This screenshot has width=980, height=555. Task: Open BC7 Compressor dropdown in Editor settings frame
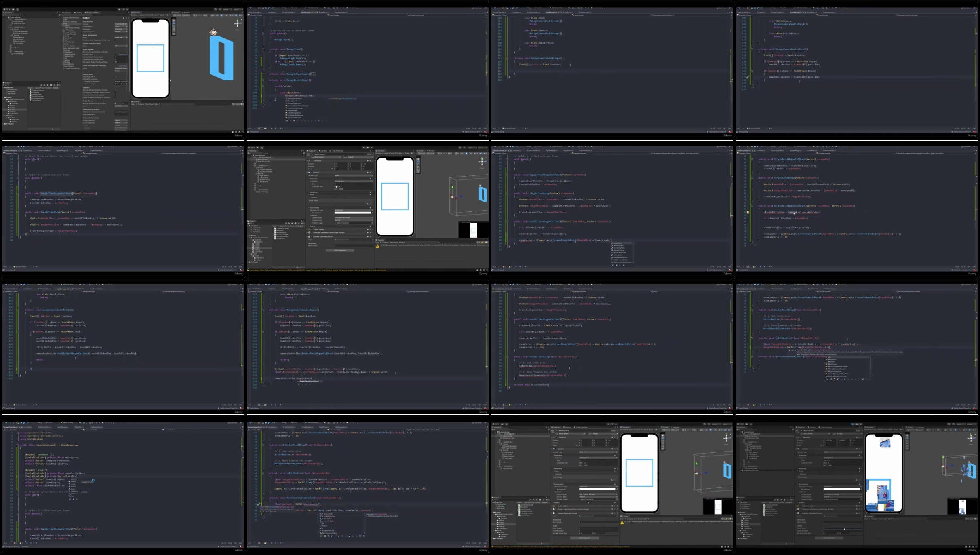(121, 120)
